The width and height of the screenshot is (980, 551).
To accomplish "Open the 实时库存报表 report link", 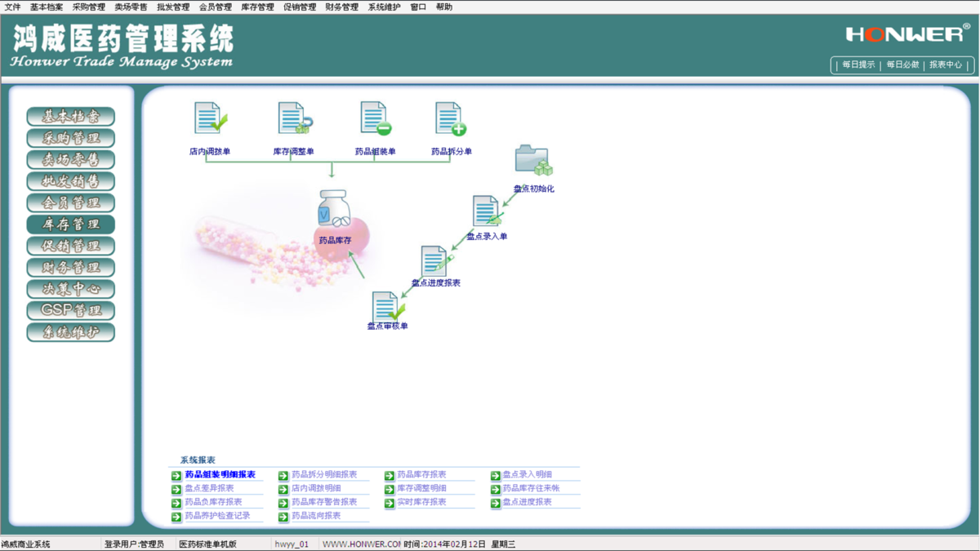I will (421, 502).
